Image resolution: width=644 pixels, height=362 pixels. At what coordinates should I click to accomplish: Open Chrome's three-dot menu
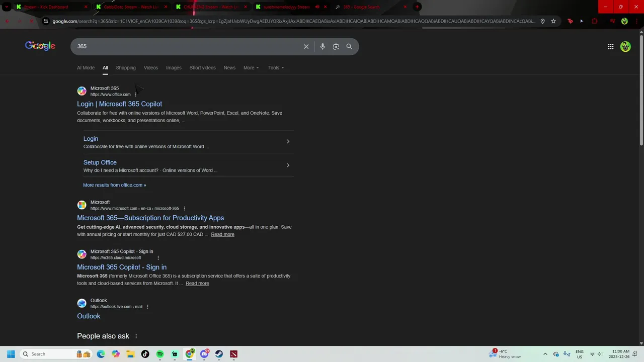click(x=636, y=21)
